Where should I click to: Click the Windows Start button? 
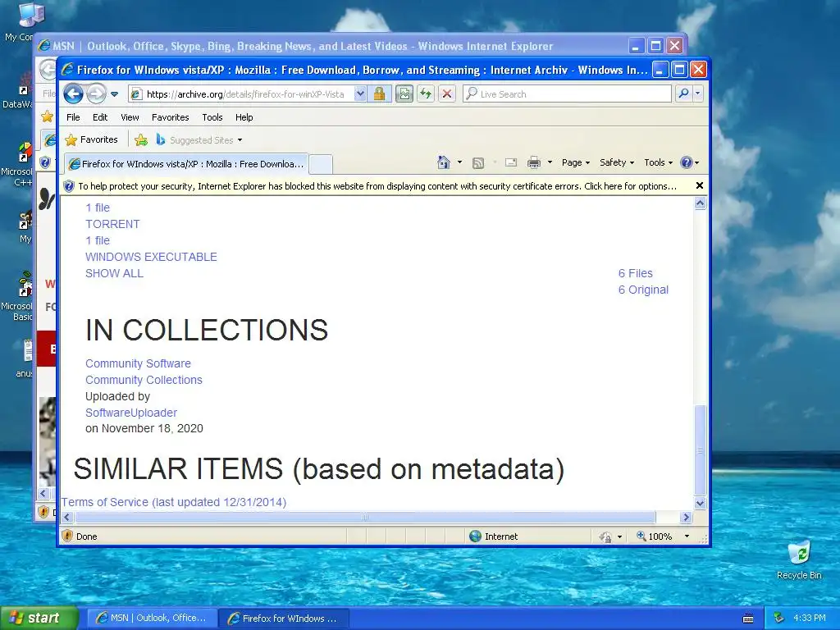(39, 618)
